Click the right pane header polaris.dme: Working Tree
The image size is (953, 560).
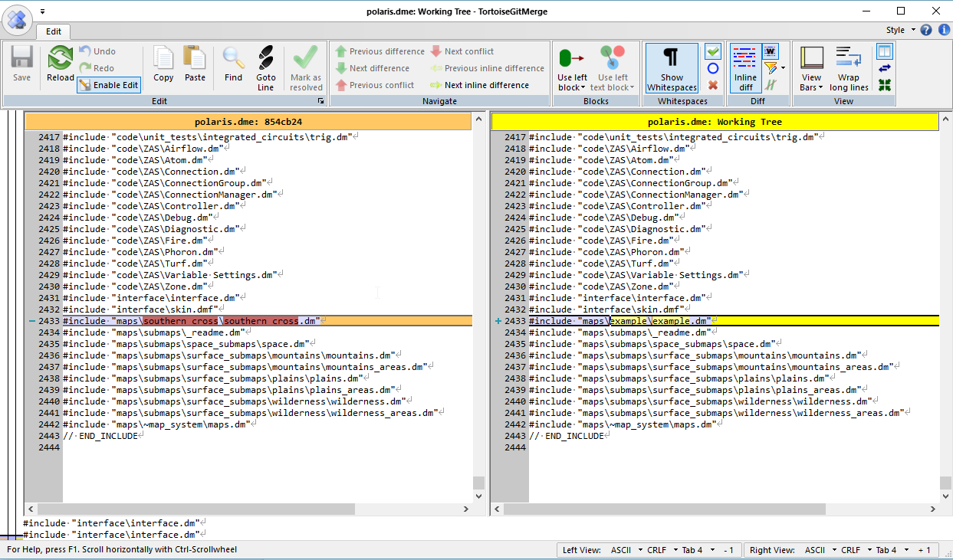[715, 122]
